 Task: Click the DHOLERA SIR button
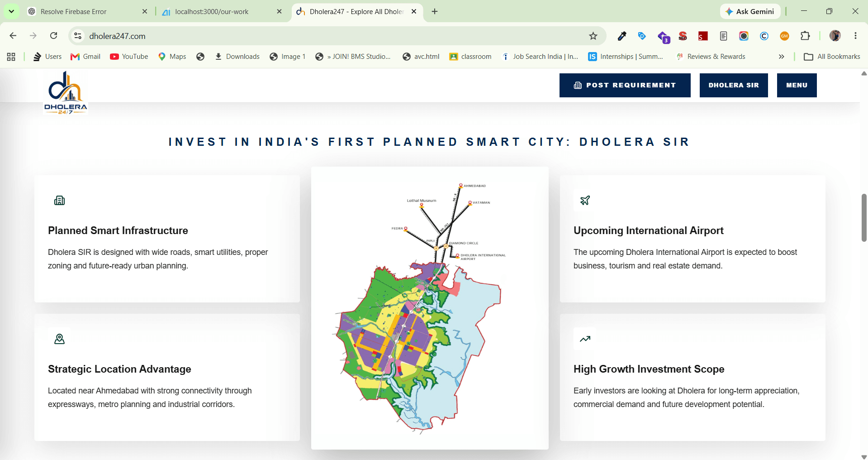(734, 85)
